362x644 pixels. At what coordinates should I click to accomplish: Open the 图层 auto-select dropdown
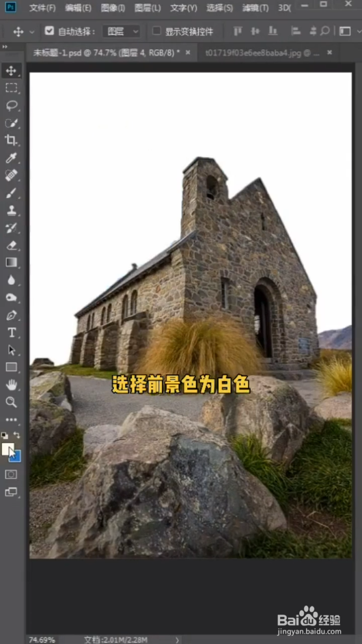(121, 31)
